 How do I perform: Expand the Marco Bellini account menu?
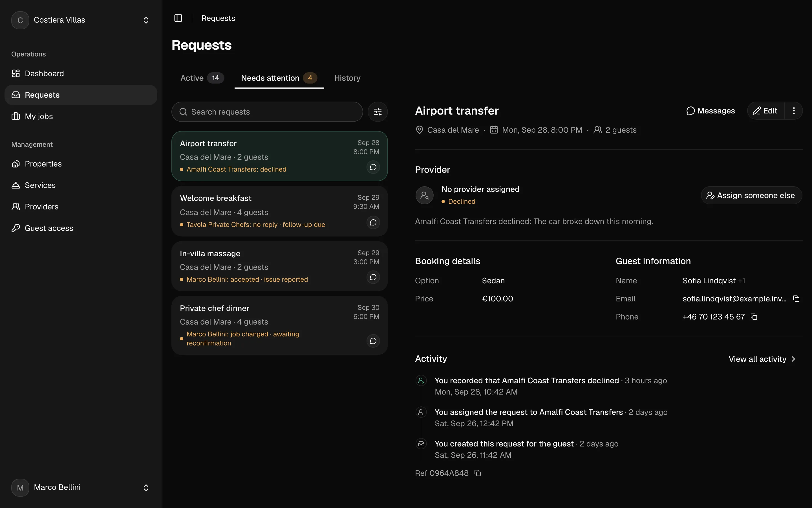pos(81,487)
